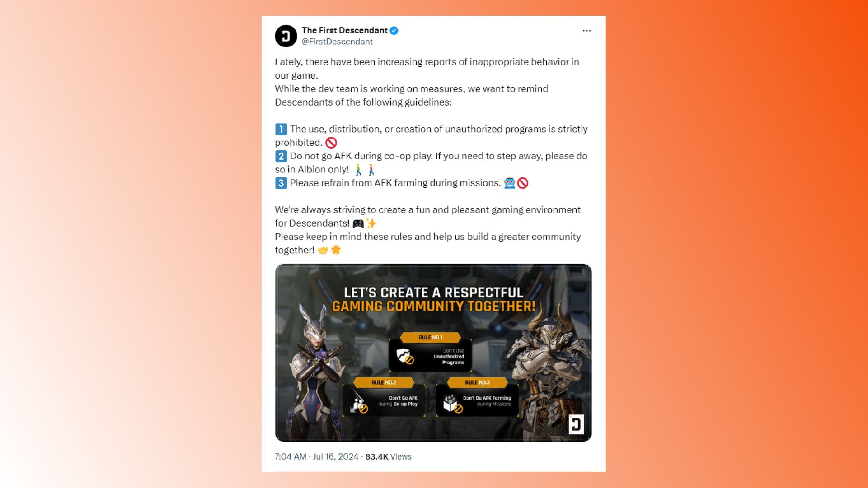Image resolution: width=868 pixels, height=488 pixels.
Task: Click the prohibited sign after 'prohibited.'
Action: pyautogui.click(x=331, y=143)
